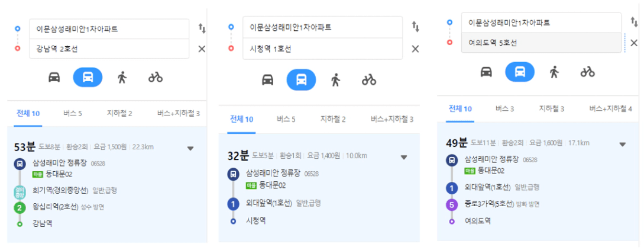
Task: Select car mode icon below 강남역 2호선 field
Action: click(54, 77)
